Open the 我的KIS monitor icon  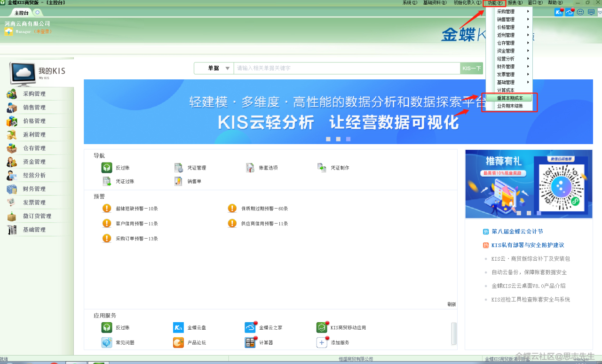[x=23, y=73]
